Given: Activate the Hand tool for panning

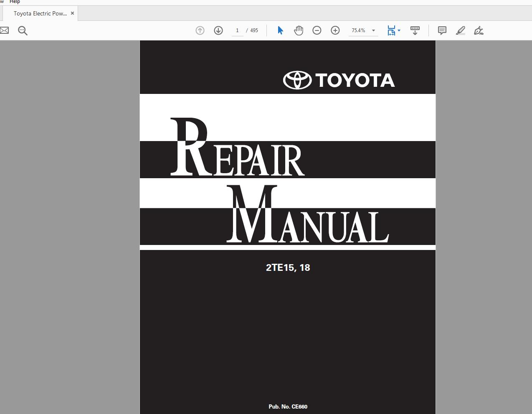Looking at the screenshot, I should click(299, 30).
